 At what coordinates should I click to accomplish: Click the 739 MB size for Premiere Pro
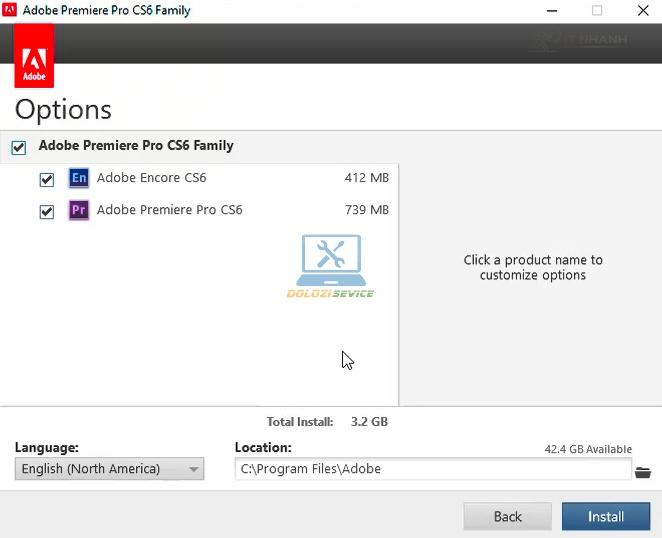pos(366,210)
